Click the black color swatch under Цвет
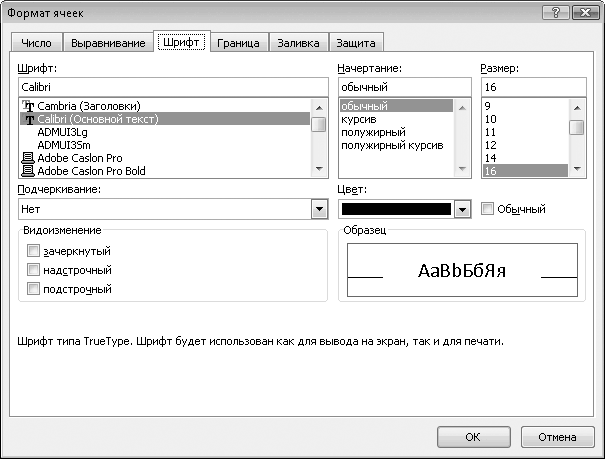Viewport: 605px width, 459px height. 395,209
